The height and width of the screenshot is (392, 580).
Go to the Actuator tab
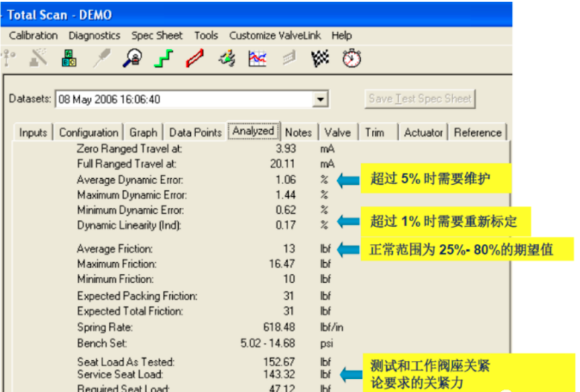tap(423, 133)
